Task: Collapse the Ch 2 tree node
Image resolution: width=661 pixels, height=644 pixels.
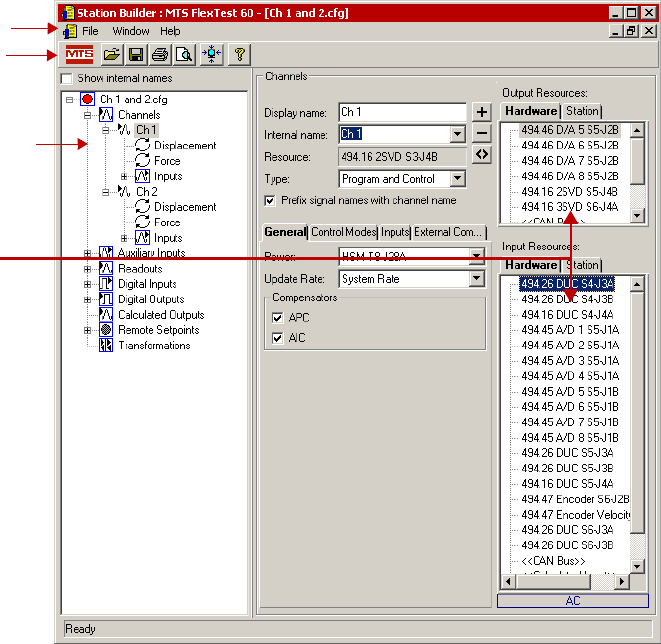Action: tap(106, 192)
